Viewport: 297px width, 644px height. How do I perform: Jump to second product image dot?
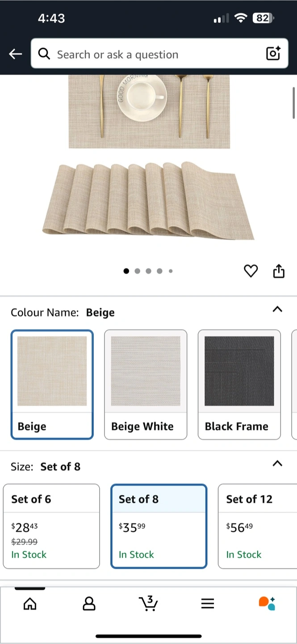click(x=137, y=271)
